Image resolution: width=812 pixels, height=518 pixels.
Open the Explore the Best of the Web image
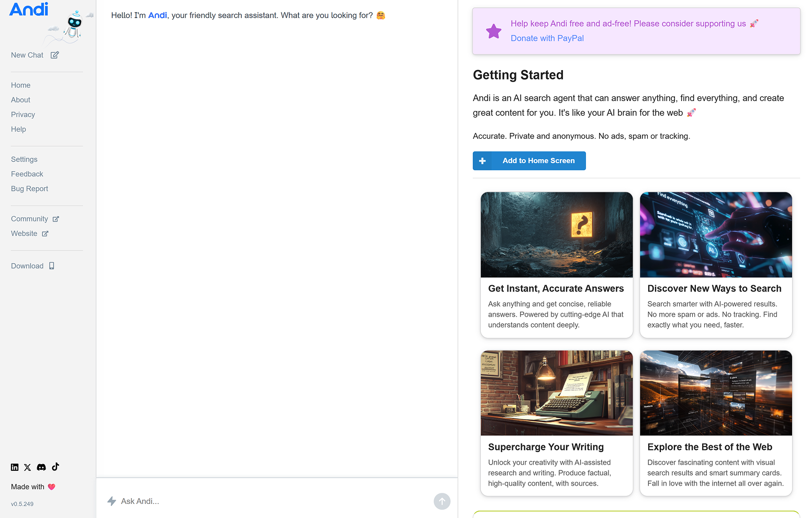coord(716,393)
